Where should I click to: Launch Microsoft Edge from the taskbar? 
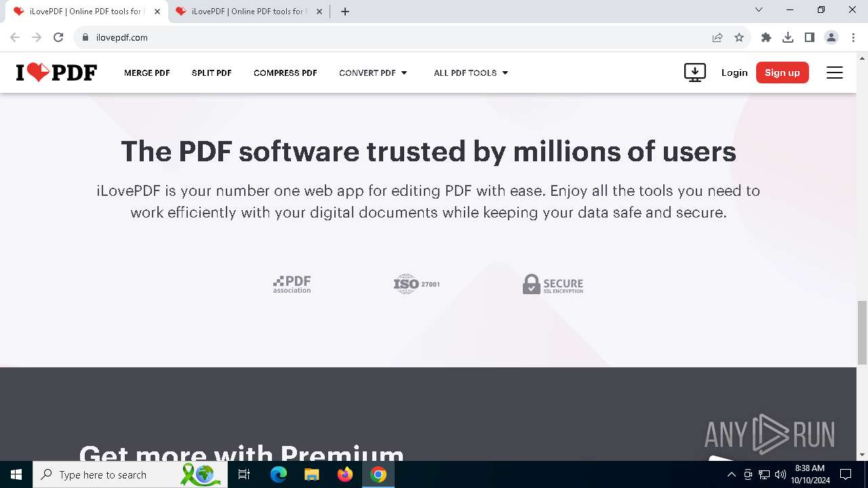pos(279,474)
